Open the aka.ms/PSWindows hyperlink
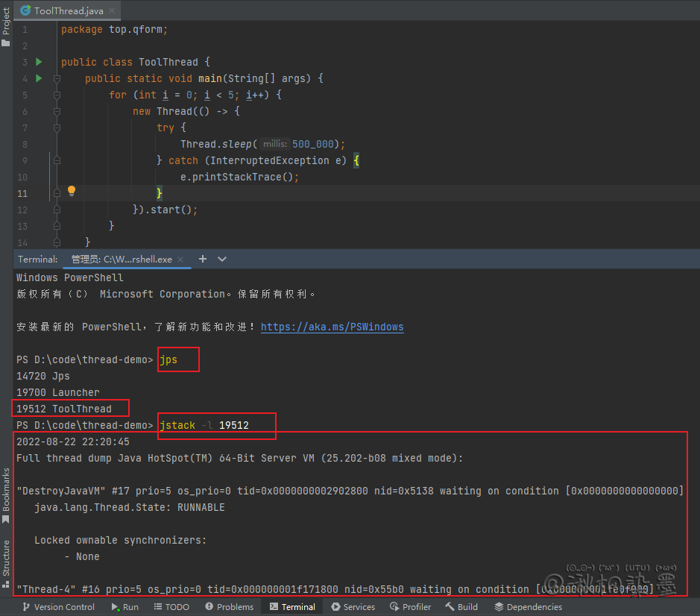 [x=332, y=327]
